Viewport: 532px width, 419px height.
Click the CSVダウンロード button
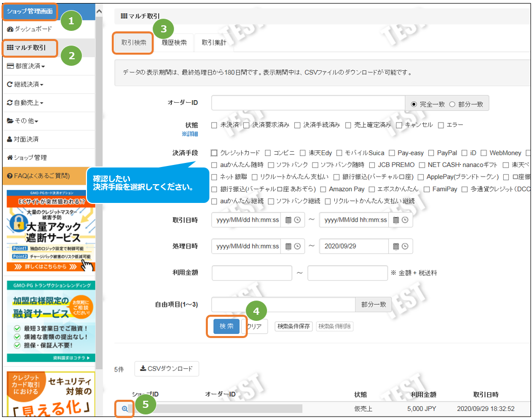[167, 369]
